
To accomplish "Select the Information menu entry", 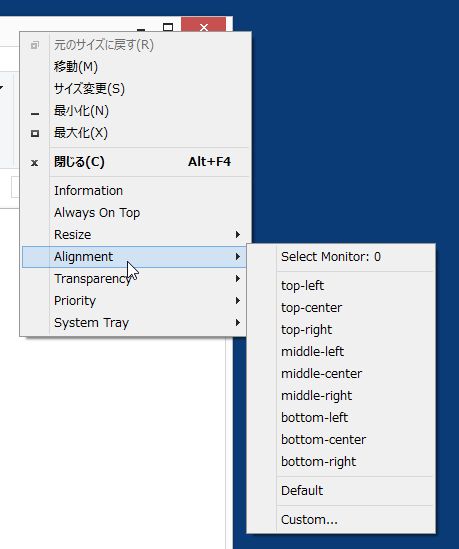I will point(134,190).
